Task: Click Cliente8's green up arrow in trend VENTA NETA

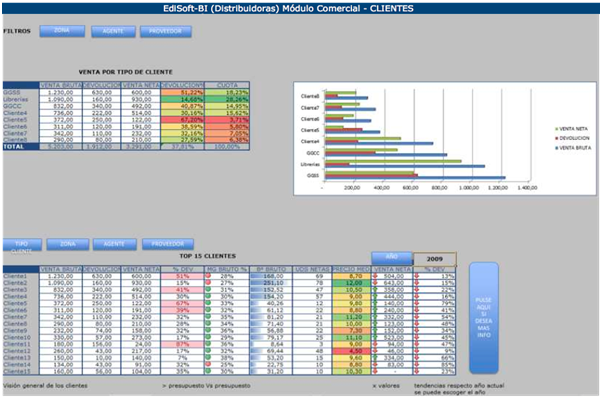Action: [x=375, y=324]
